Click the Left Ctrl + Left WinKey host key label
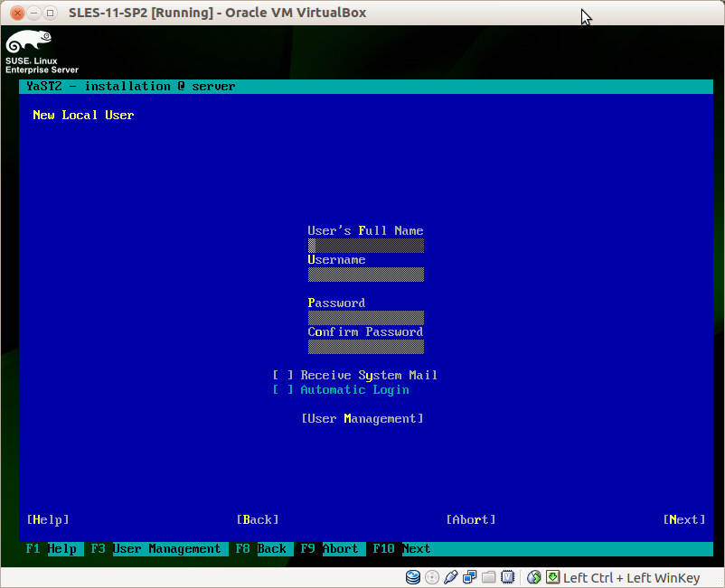The height and width of the screenshot is (588, 725). click(x=631, y=578)
